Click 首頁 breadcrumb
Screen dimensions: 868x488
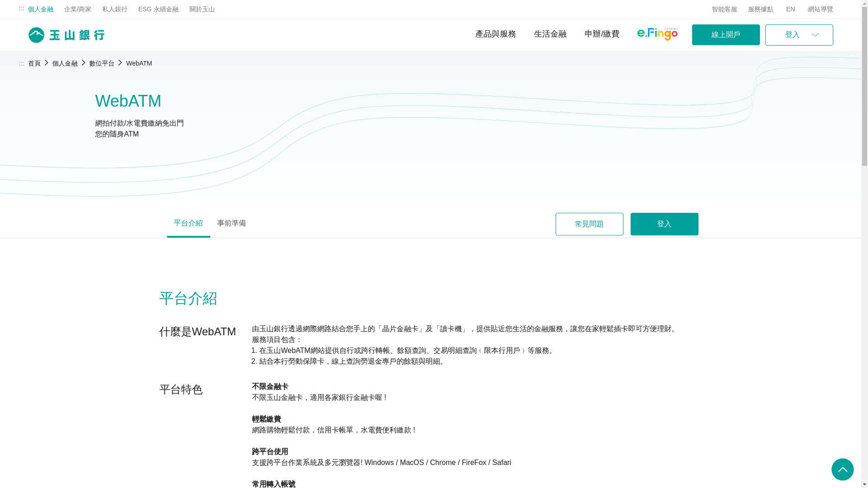pyautogui.click(x=34, y=63)
